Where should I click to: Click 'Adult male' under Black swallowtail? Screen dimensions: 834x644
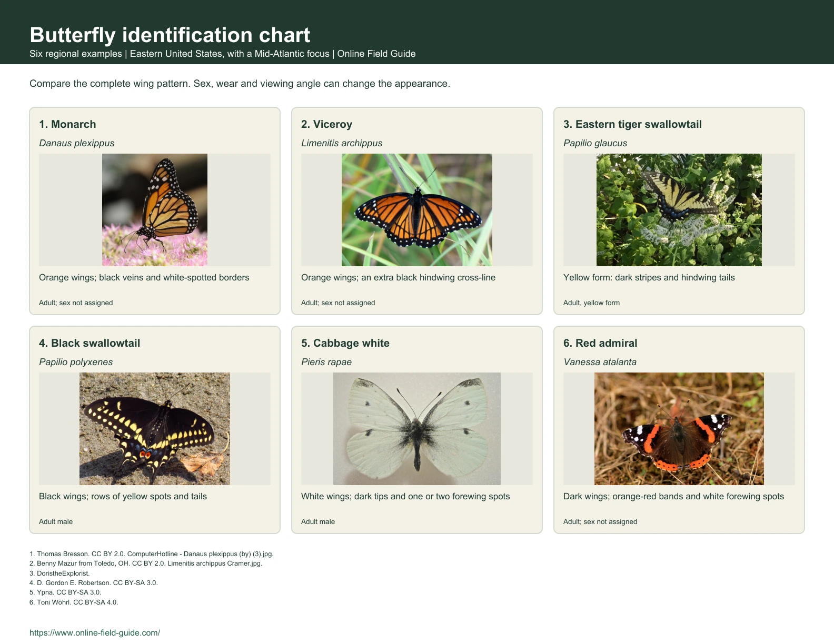(x=56, y=521)
